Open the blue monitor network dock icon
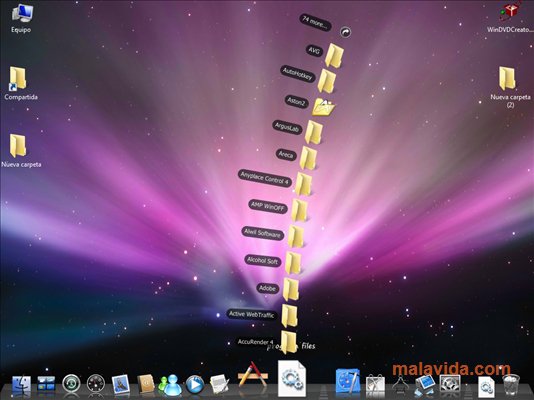This screenshot has height=400, width=534. pyautogui.click(x=424, y=385)
